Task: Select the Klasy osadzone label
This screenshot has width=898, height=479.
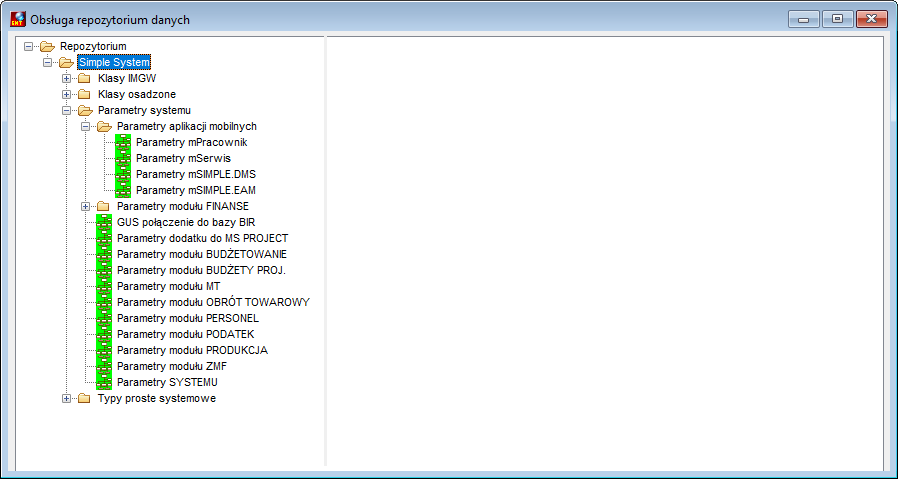Action: click(x=137, y=95)
